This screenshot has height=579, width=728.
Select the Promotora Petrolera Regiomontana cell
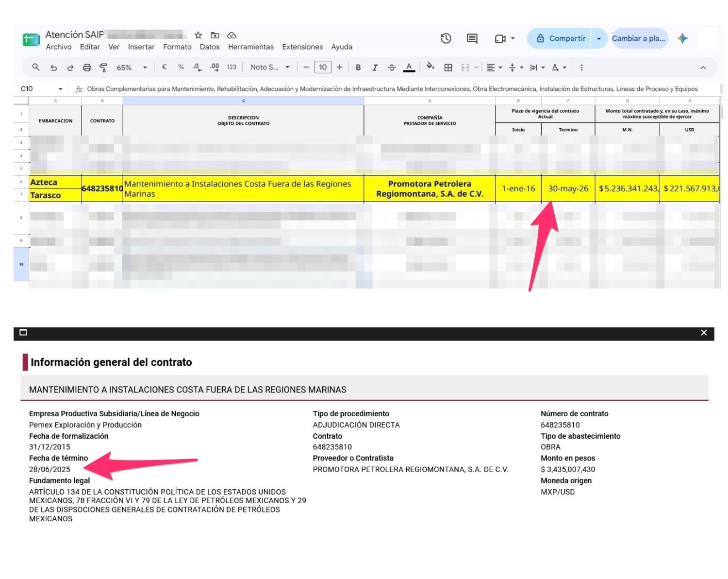430,188
